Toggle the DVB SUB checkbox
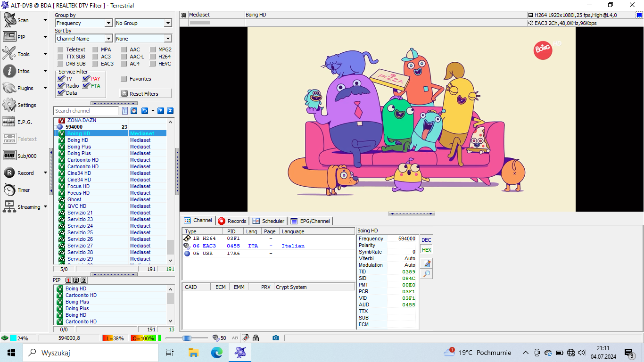The width and height of the screenshot is (644, 362). coord(60,64)
